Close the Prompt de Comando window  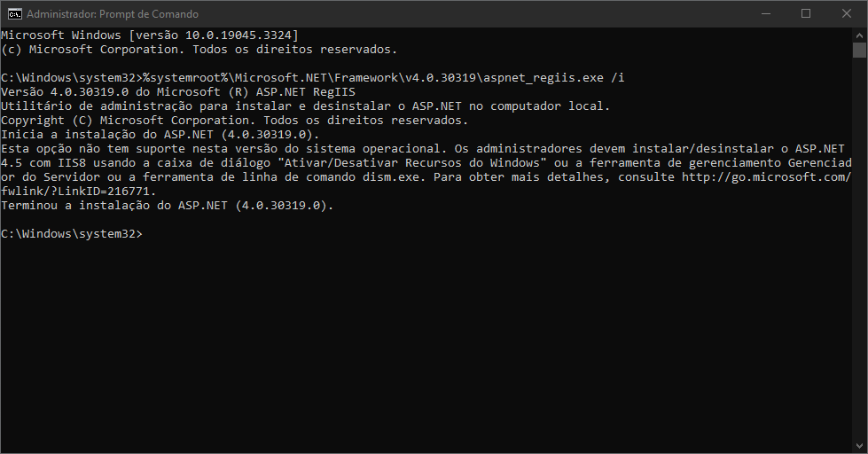(847, 14)
